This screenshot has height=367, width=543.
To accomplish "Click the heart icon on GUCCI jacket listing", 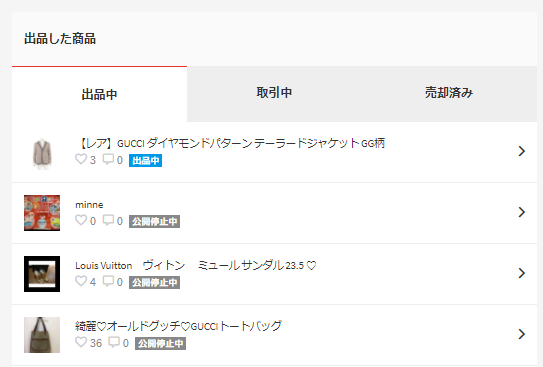I will 81,159.
